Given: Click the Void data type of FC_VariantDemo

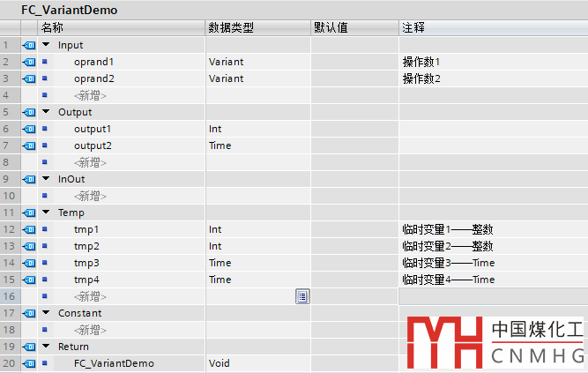Looking at the screenshot, I should [219, 363].
